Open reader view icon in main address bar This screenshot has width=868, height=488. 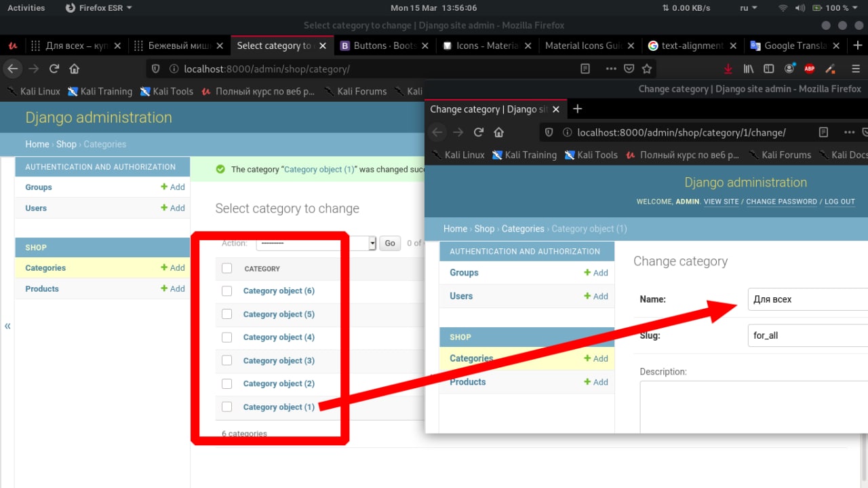coord(585,69)
